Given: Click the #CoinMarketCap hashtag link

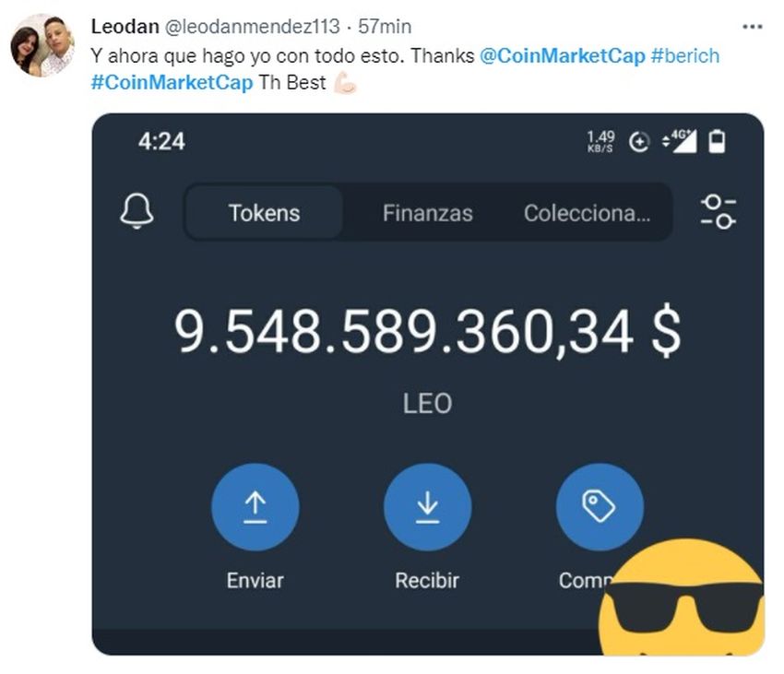Looking at the screenshot, I should point(172,84).
